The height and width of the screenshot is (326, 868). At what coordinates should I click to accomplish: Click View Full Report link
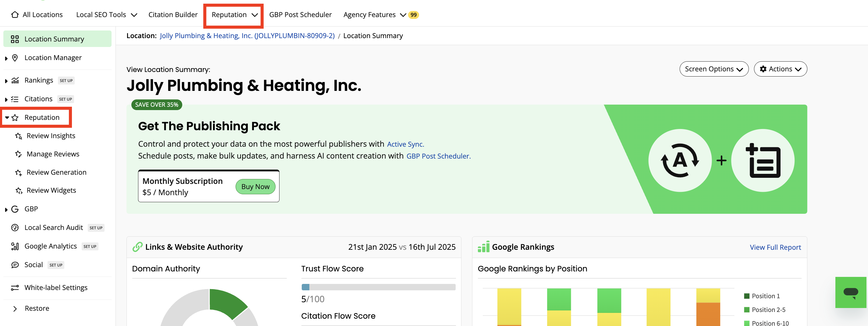tap(775, 247)
